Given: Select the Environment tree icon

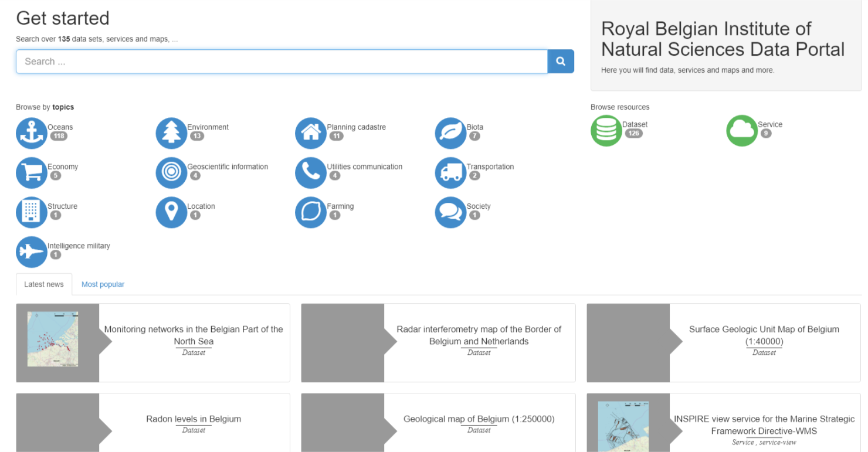Looking at the screenshot, I should coord(171,133).
